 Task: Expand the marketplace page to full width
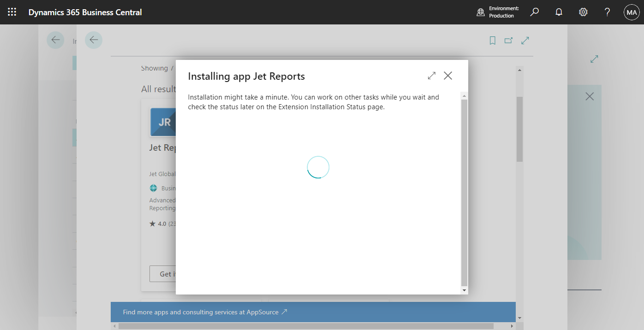click(x=525, y=41)
